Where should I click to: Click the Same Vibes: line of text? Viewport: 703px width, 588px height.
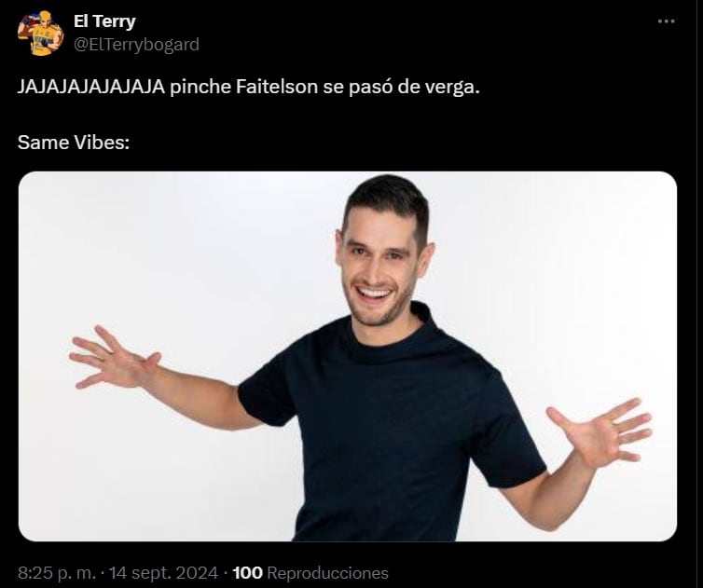tap(74, 143)
